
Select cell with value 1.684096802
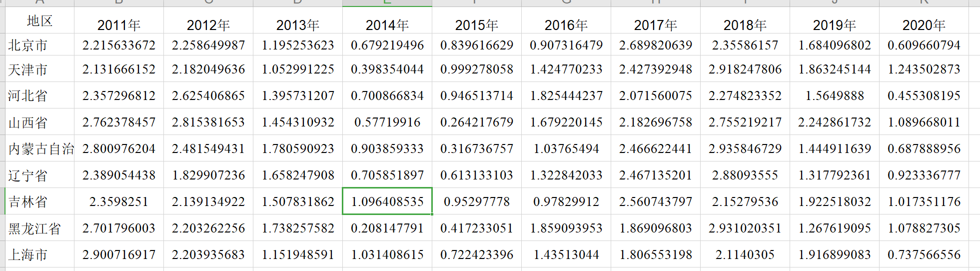tap(835, 45)
